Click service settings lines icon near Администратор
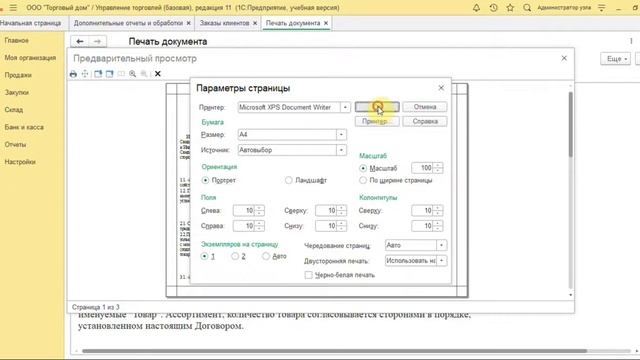The height and width of the screenshot is (360, 640). [602, 8]
